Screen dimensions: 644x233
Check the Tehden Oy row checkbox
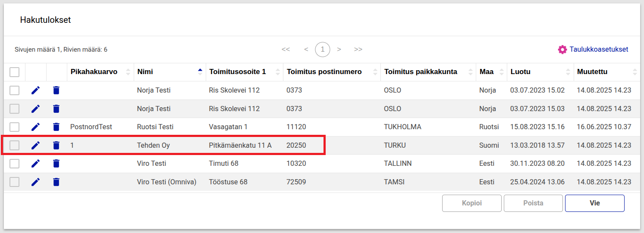(15, 145)
